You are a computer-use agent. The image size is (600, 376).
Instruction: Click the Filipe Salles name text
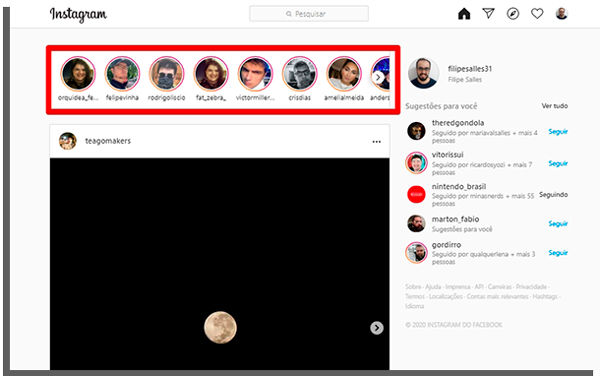[465, 80]
